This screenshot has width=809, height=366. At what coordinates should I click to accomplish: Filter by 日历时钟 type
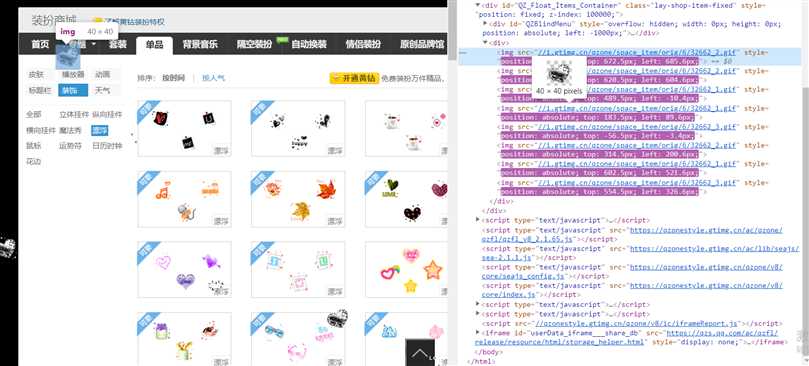tap(107, 146)
